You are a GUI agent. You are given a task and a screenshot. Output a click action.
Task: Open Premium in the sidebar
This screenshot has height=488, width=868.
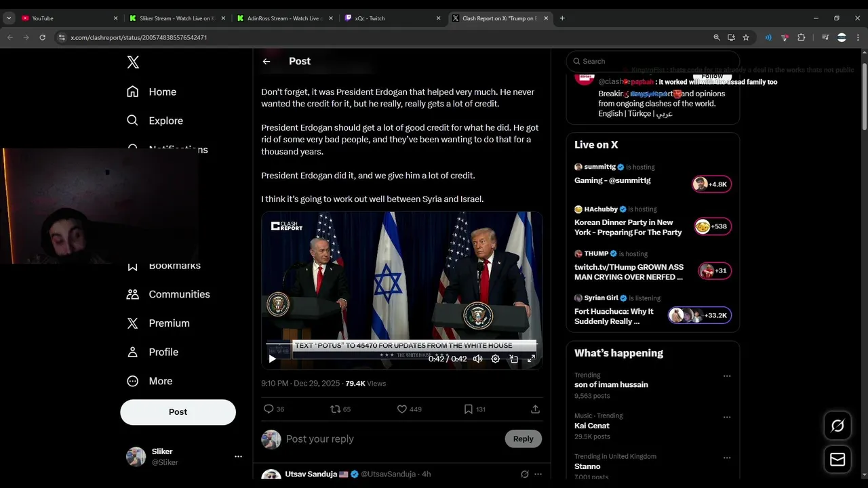coord(159,323)
